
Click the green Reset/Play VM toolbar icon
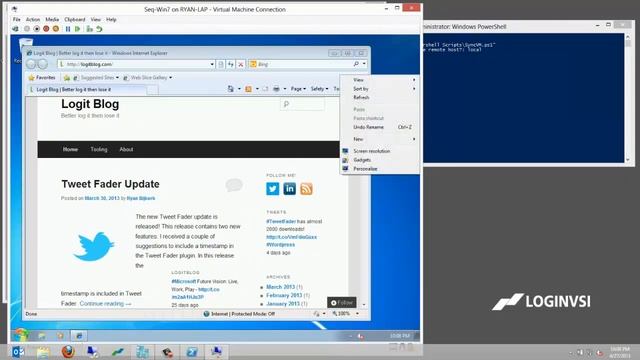pyautogui.click(x=78, y=29)
